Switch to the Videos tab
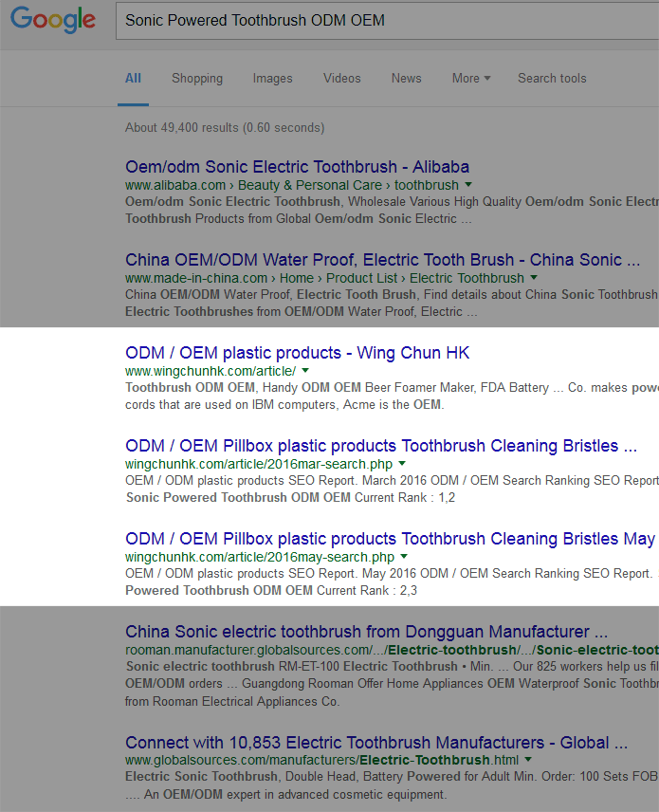Viewport: 659px width, 812px height. click(341, 78)
